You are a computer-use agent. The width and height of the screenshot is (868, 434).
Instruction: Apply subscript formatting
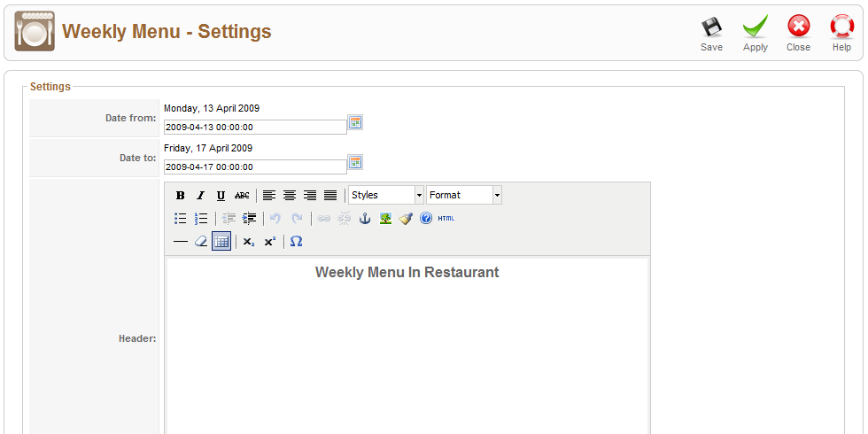pos(249,241)
